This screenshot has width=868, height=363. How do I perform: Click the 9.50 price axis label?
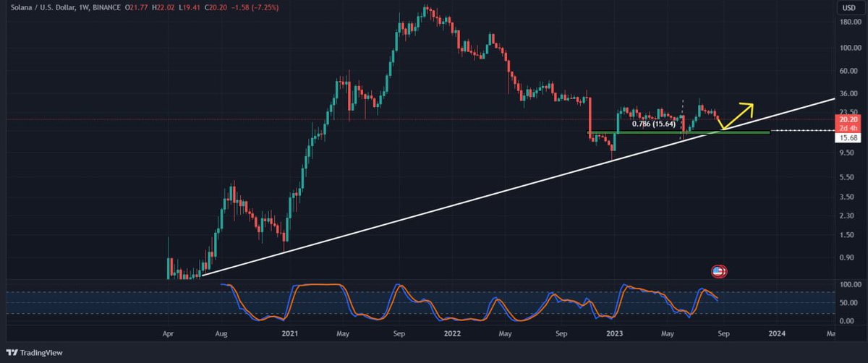tap(848, 153)
